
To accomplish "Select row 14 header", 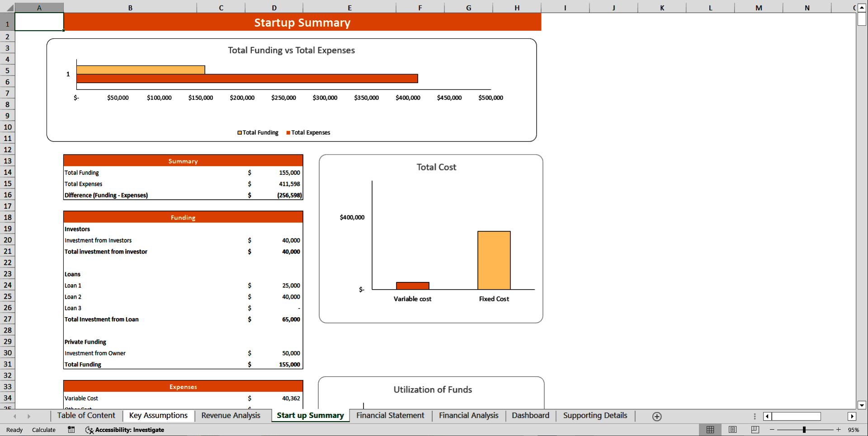I will point(7,172).
